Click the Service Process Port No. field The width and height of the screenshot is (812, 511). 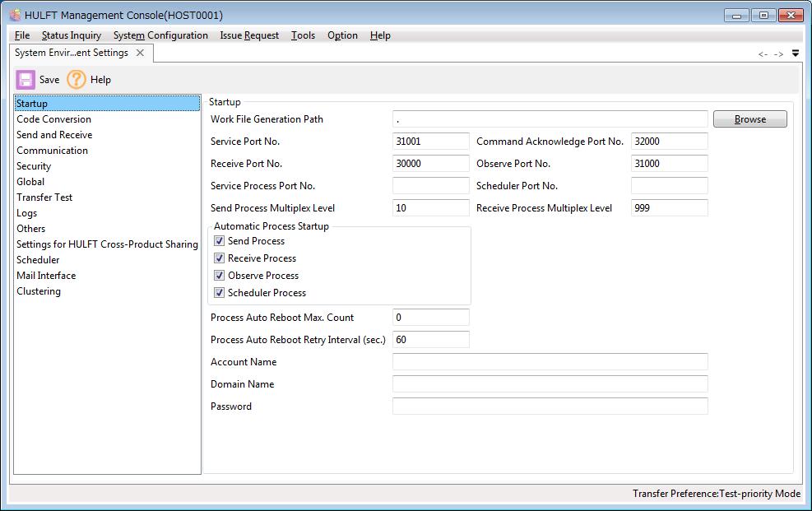(431, 186)
